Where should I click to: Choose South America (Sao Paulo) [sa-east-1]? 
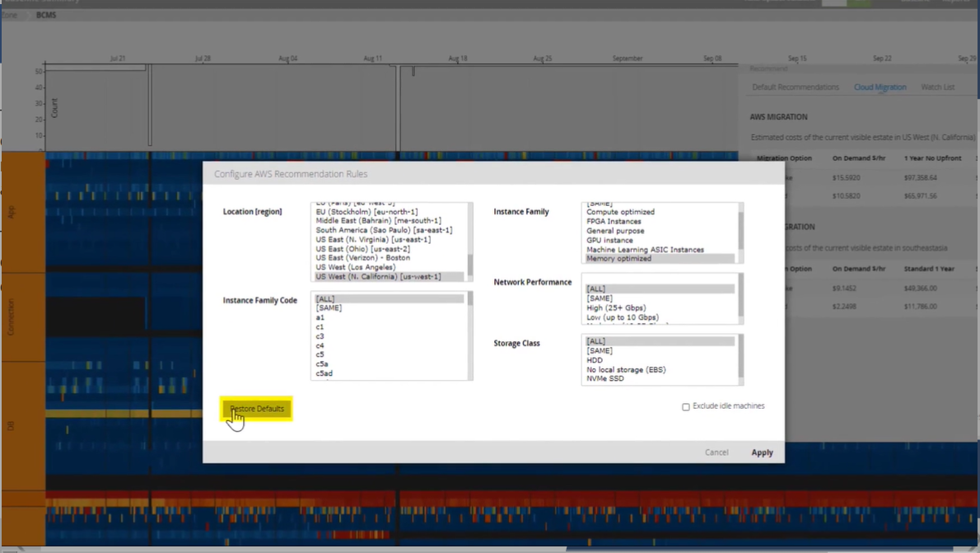[x=384, y=230]
